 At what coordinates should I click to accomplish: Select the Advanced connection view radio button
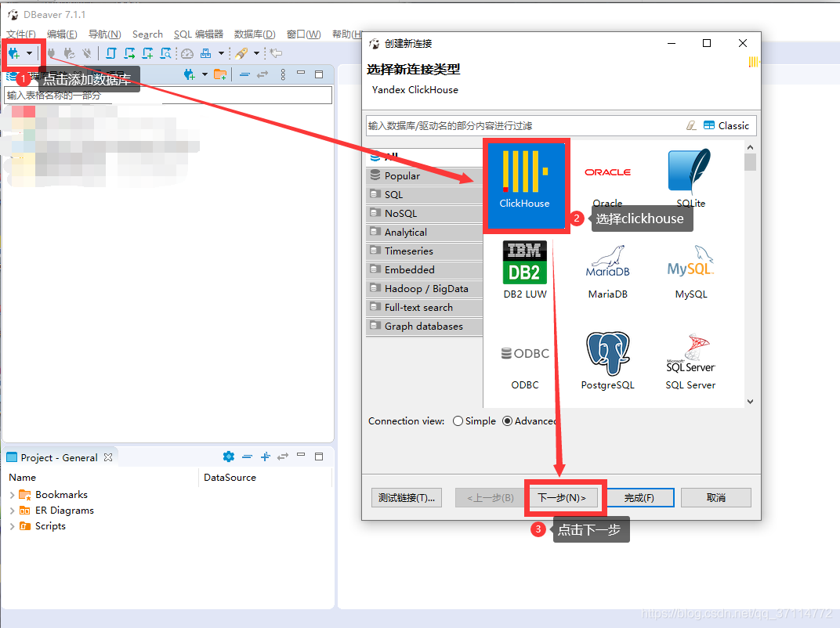pos(507,421)
